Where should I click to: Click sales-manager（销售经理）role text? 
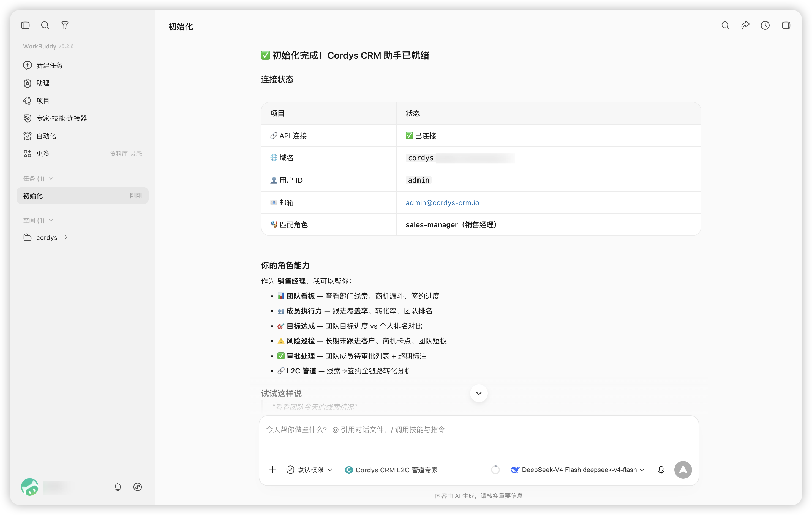[x=451, y=225]
